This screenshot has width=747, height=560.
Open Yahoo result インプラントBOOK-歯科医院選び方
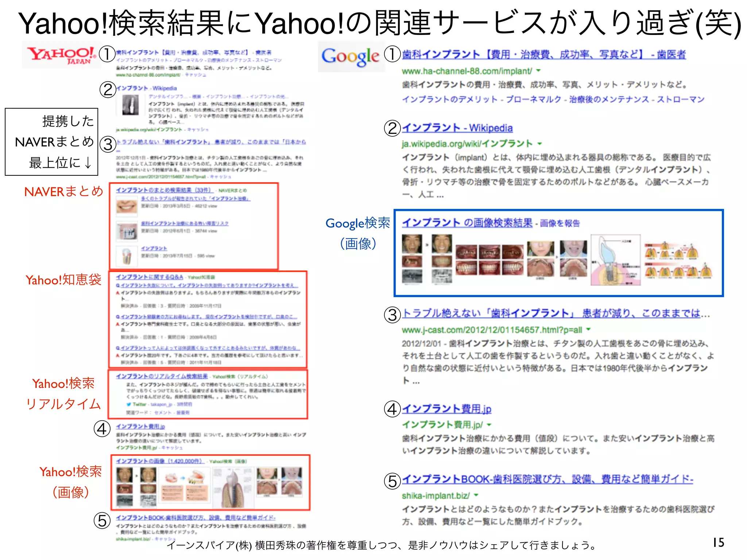[x=196, y=518]
